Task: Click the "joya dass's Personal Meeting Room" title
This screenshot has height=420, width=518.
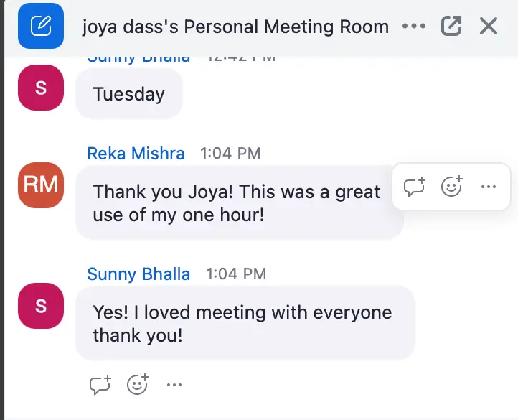Action: 236,27
